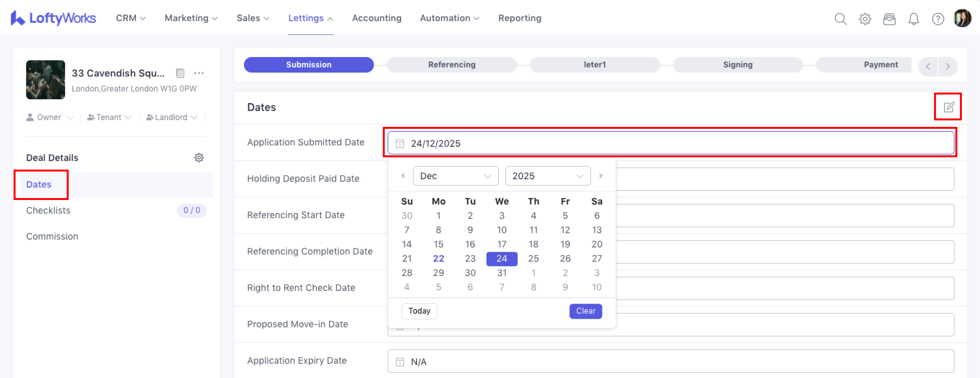The height and width of the screenshot is (378, 980).
Task: Select day 25 in the calendar
Action: pyautogui.click(x=533, y=259)
